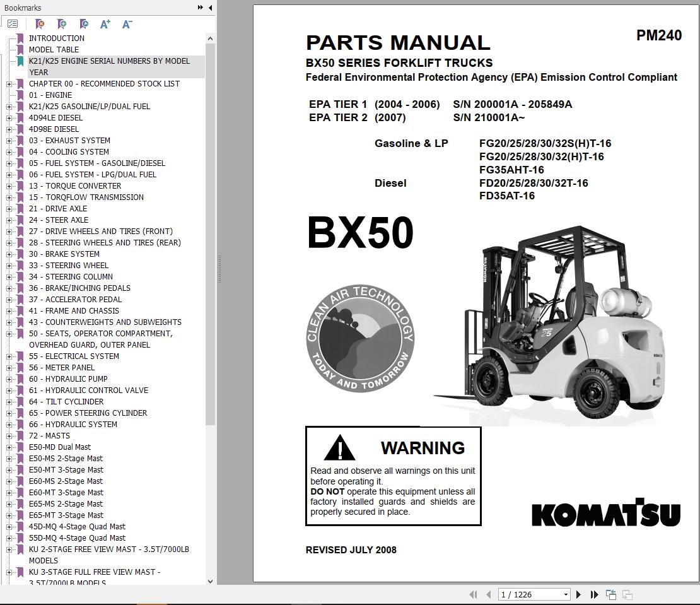Decrease bookmark font size with A- icon

tap(127, 24)
